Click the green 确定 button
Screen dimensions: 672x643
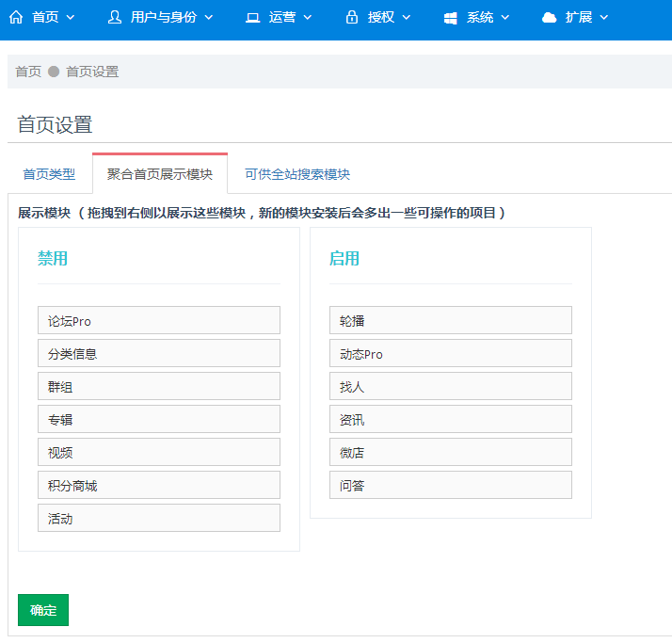click(x=43, y=609)
